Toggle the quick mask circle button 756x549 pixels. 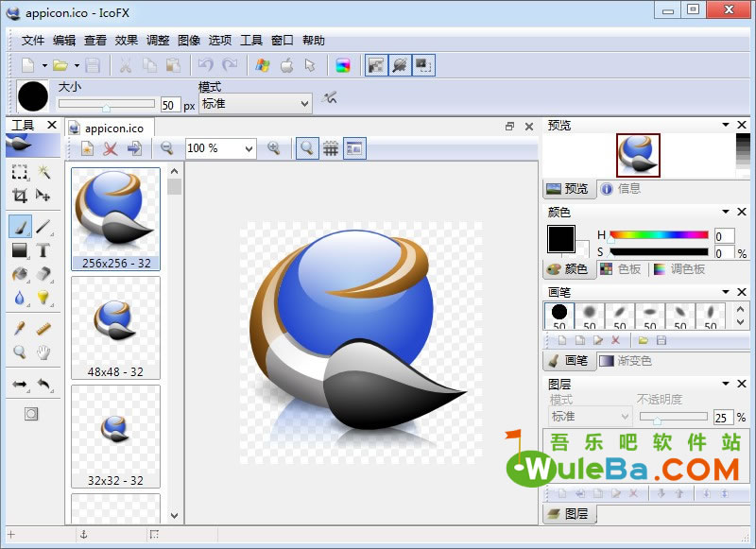[x=31, y=414]
